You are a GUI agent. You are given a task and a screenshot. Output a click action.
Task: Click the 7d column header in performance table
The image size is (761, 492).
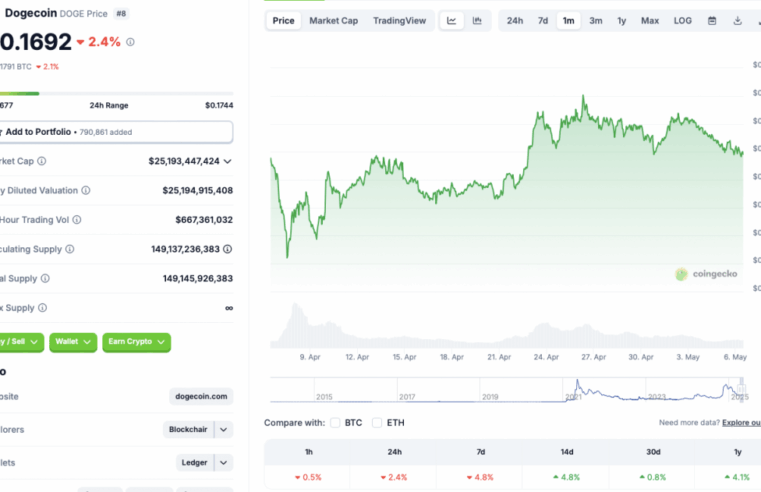click(480, 452)
